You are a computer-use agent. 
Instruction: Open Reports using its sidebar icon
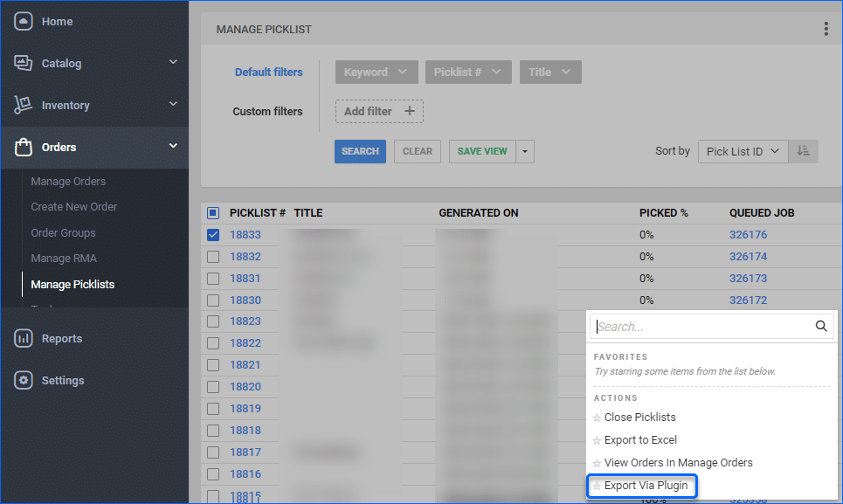click(x=24, y=338)
